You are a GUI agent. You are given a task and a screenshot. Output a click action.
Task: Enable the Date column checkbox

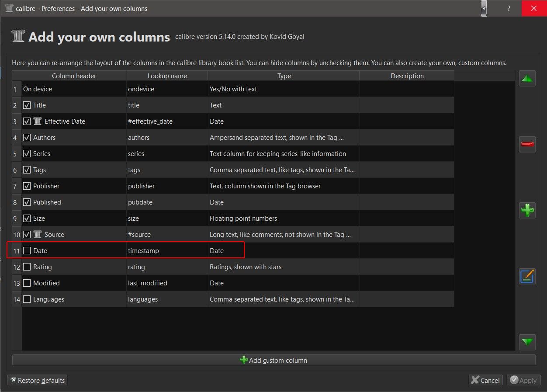click(27, 251)
